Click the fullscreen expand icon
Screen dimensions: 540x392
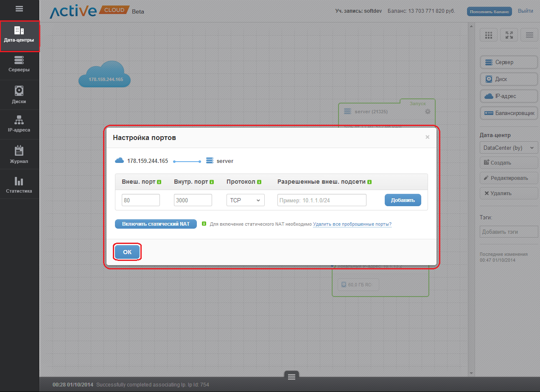[509, 35]
